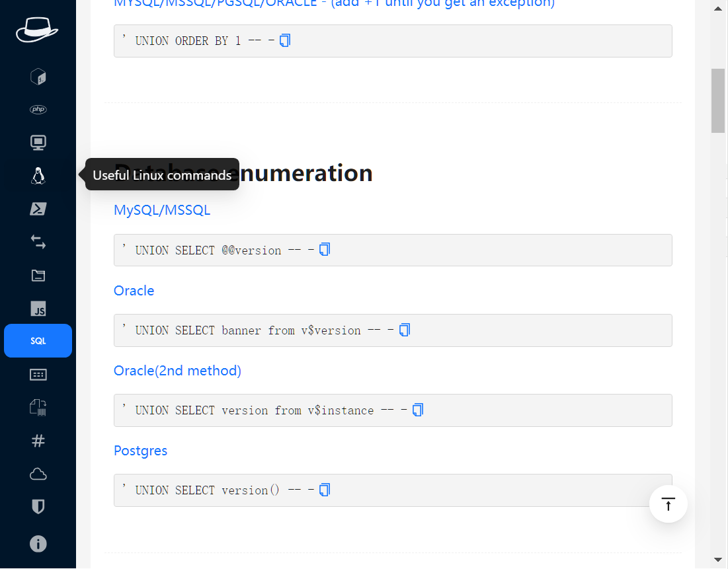This screenshot has height=569, width=728.
Task: Open Useful Linux commands penguin icon
Action: [x=38, y=176]
